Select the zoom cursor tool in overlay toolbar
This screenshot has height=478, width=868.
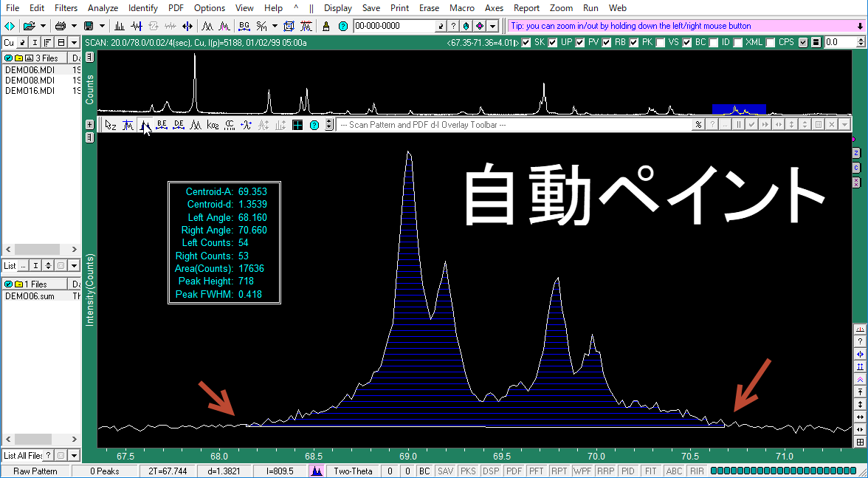(x=111, y=125)
